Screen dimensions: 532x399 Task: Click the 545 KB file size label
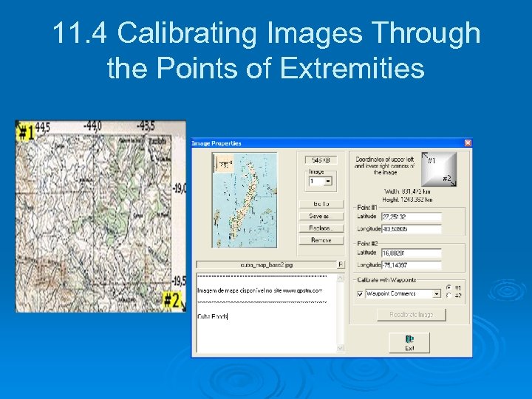(321, 160)
